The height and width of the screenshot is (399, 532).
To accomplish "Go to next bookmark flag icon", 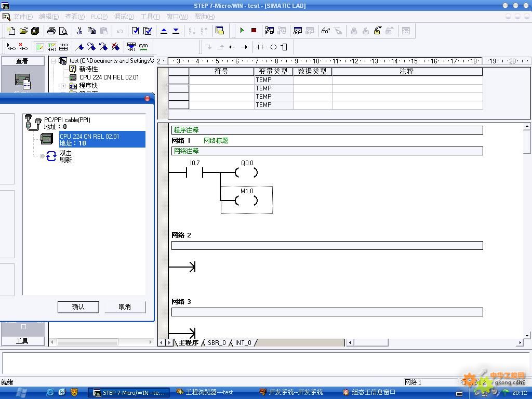I will pos(91,46).
